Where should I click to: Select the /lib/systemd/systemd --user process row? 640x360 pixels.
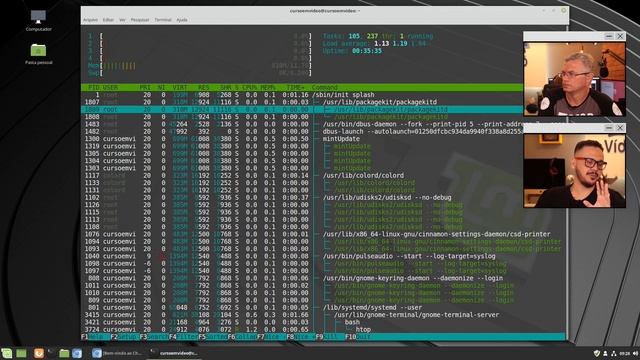point(323,307)
